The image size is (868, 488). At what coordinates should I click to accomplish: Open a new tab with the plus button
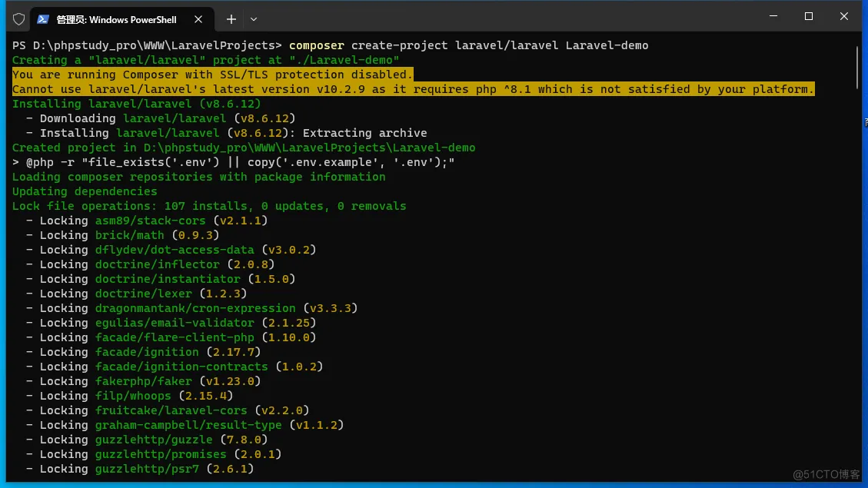(231, 19)
